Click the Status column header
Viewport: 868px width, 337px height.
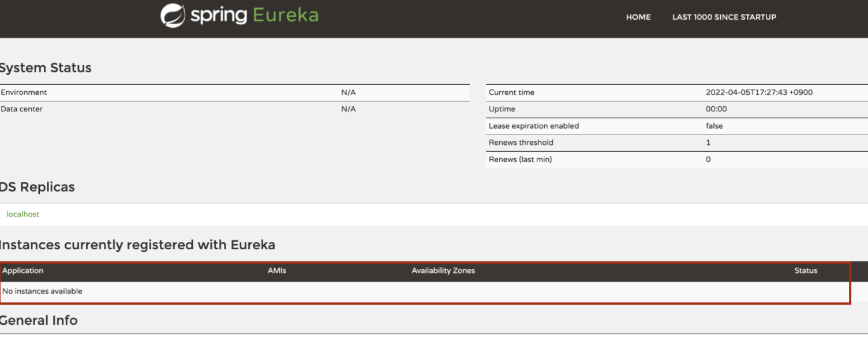(x=806, y=271)
